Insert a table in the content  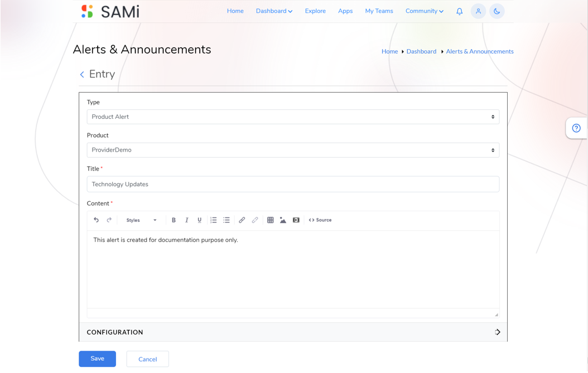click(271, 220)
